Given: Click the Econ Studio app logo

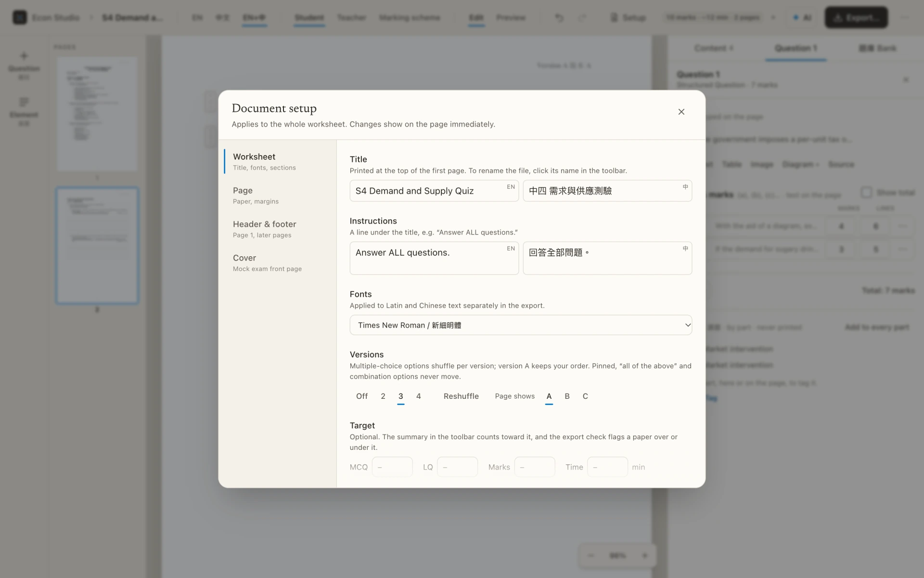Looking at the screenshot, I should pyautogui.click(x=20, y=17).
